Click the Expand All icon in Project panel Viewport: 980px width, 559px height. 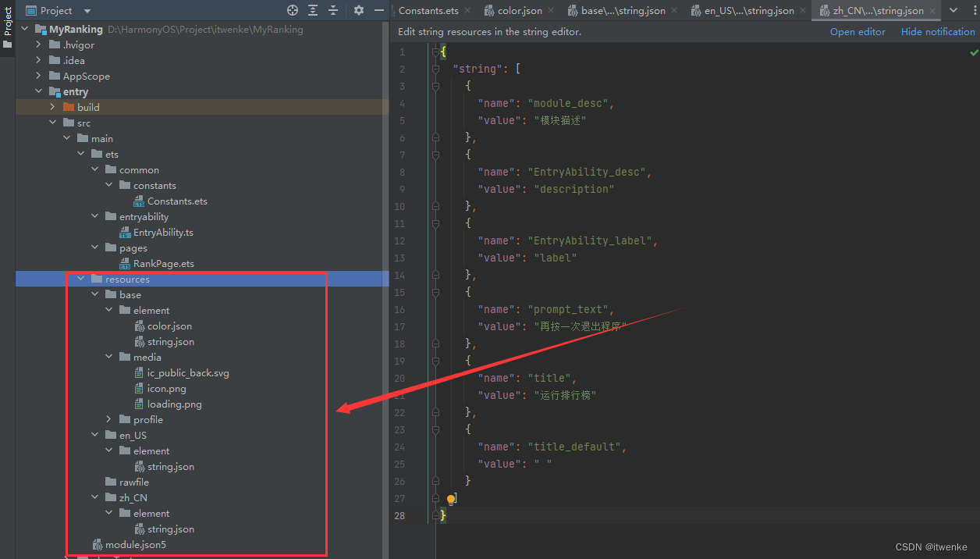point(313,10)
